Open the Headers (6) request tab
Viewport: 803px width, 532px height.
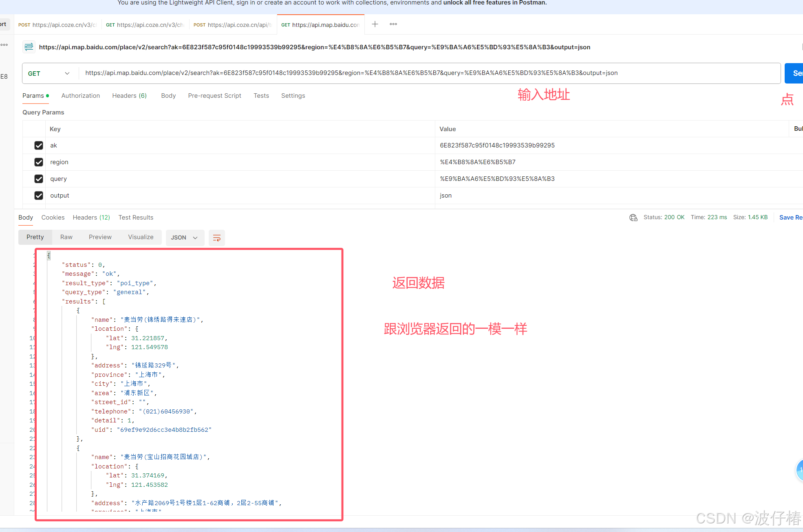[x=129, y=96]
